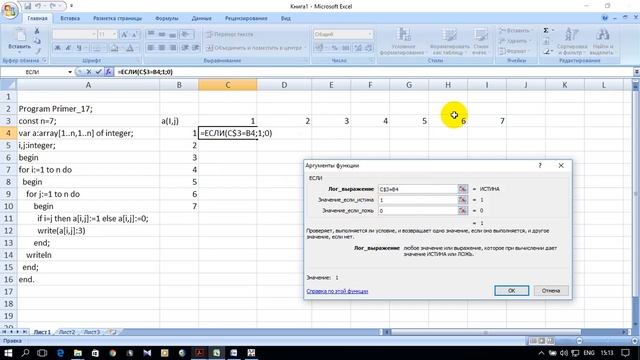Viewport: 640px width, 360px height.
Task: Open the Главная ribbon tab
Action: point(37,18)
